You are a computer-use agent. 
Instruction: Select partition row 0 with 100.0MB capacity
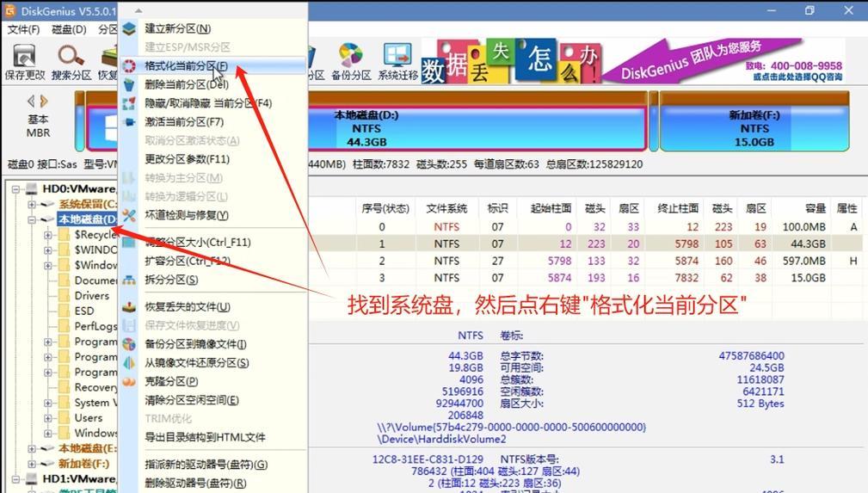tap(609, 227)
